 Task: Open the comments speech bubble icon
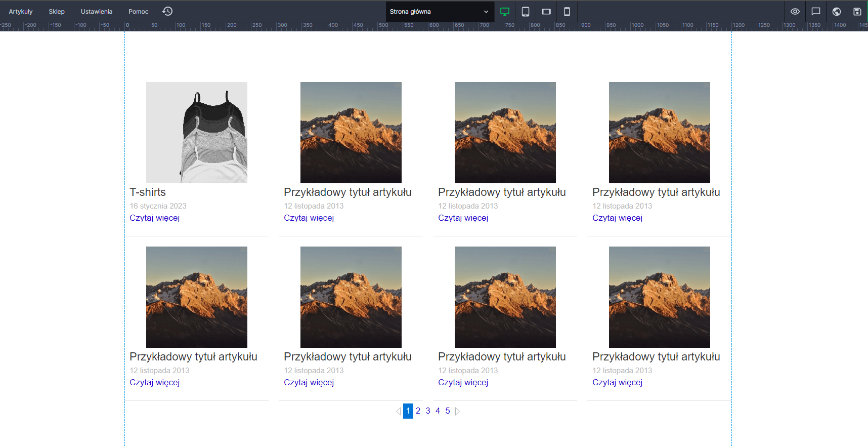click(816, 12)
